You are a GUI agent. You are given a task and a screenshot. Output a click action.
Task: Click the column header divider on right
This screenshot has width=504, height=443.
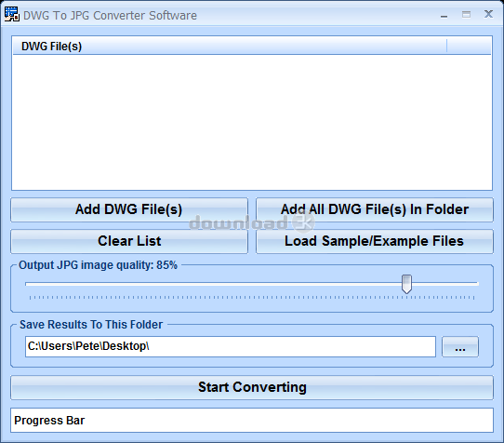coord(446,46)
